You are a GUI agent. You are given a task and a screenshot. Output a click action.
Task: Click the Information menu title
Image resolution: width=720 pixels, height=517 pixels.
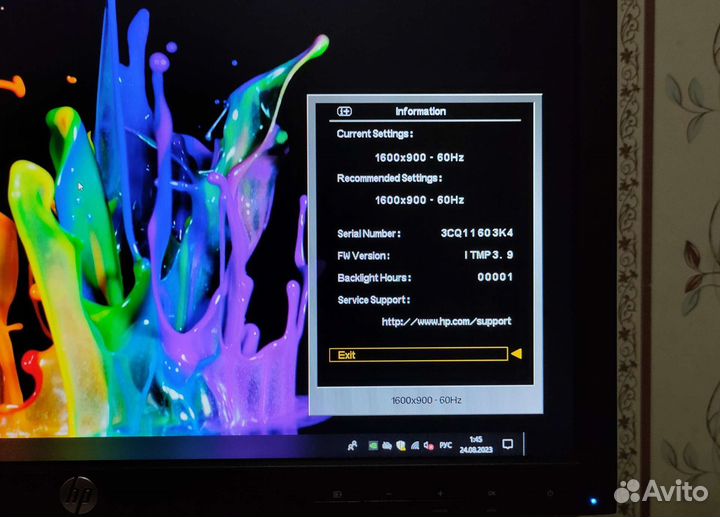coord(421,111)
